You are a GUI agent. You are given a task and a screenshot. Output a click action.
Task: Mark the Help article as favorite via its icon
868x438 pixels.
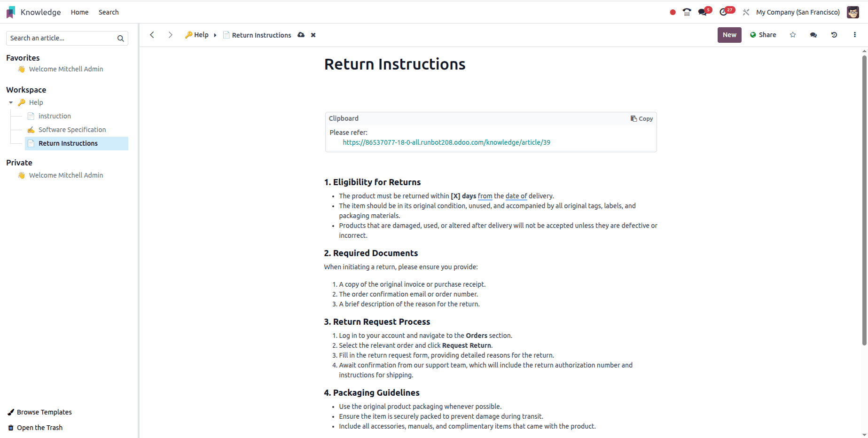click(x=22, y=102)
